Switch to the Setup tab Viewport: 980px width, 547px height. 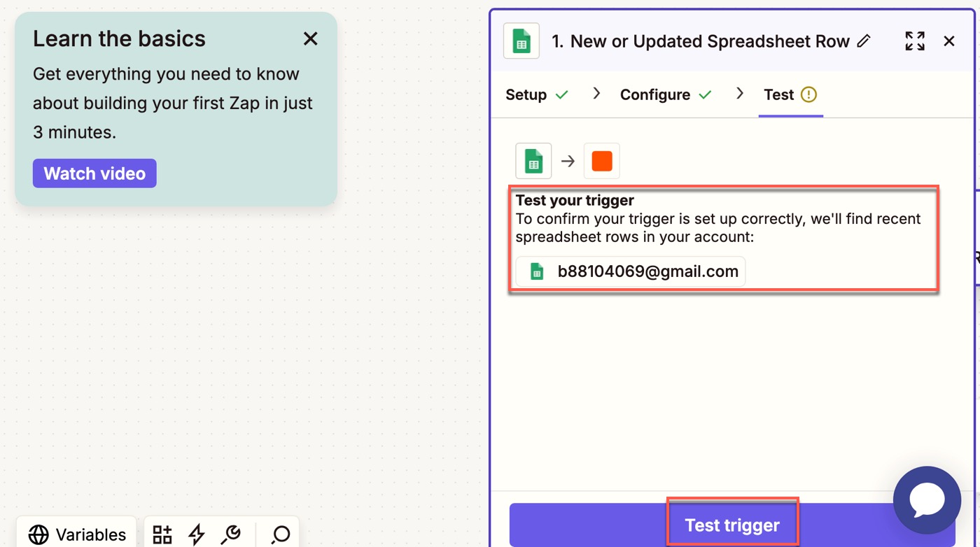click(537, 94)
